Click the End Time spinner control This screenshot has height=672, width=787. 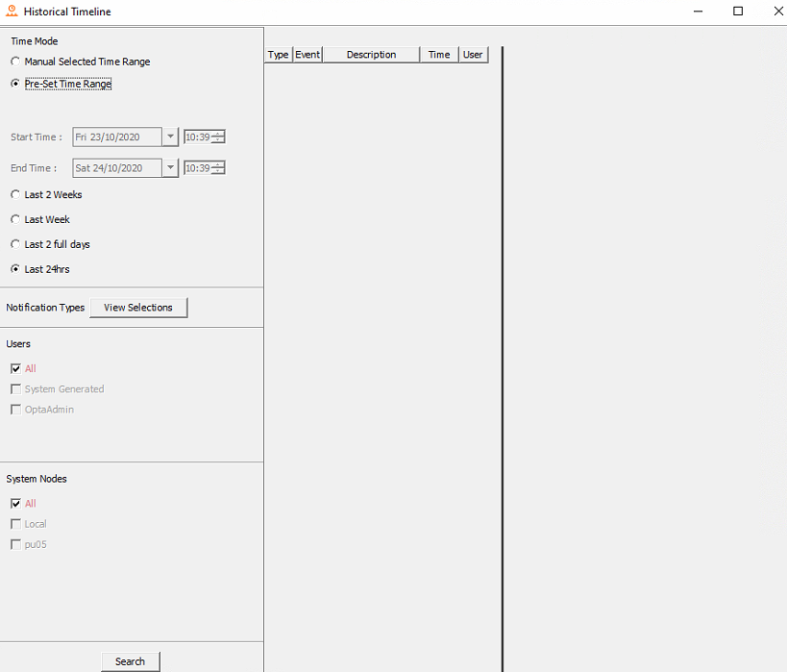pyautogui.click(x=218, y=167)
